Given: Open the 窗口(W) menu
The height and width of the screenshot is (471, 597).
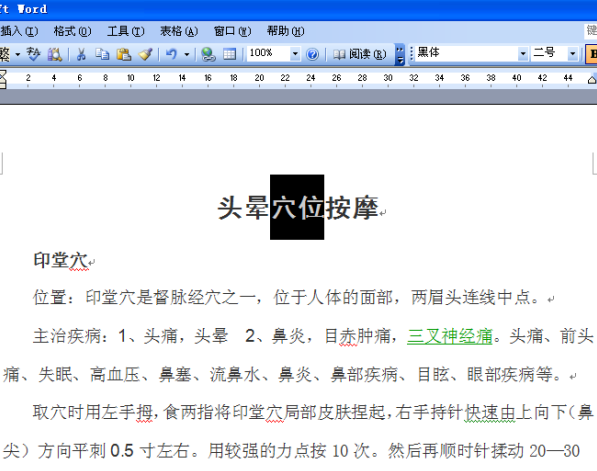Looking at the screenshot, I should 232,31.
